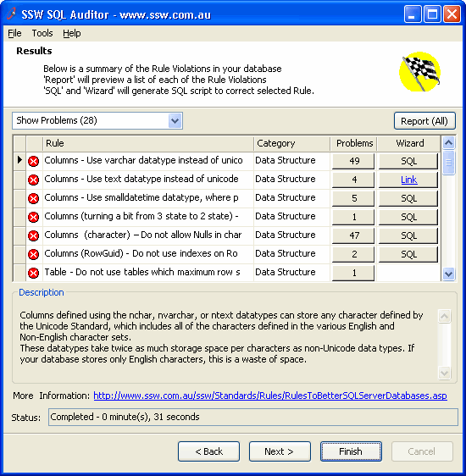The height and width of the screenshot is (476, 466).
Task: Click the SSW SQL Auditor title bar icon
Action: [11, 14]
